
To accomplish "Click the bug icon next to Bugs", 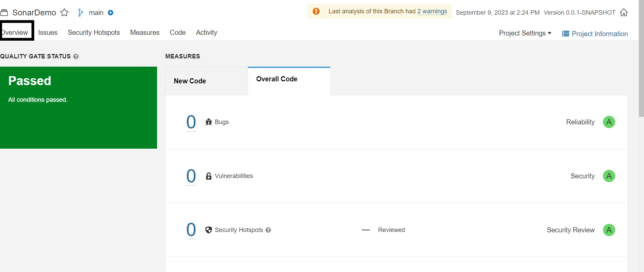I will click(209, 122).
